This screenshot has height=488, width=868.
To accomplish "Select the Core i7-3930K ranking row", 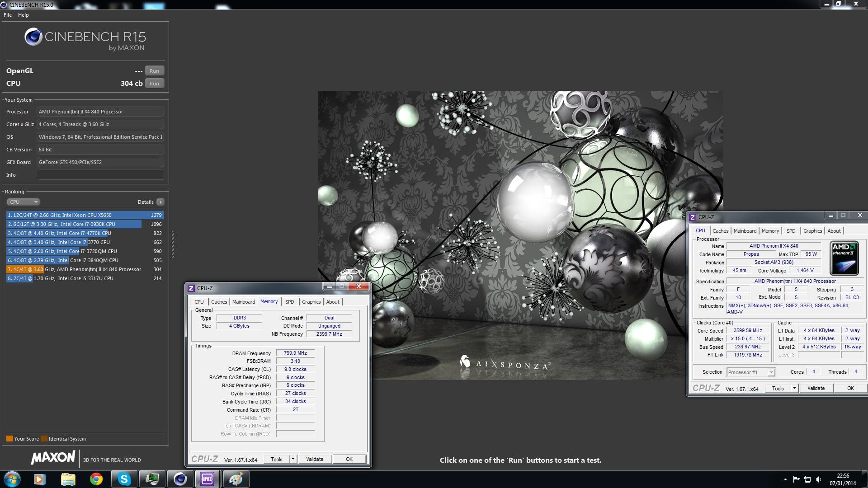I will pyautogui.click(x=85, y=224).
